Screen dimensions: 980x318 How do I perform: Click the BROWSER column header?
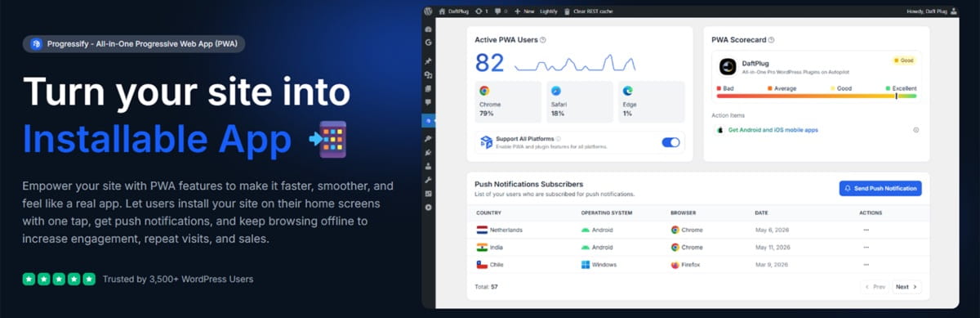point(684,213)
